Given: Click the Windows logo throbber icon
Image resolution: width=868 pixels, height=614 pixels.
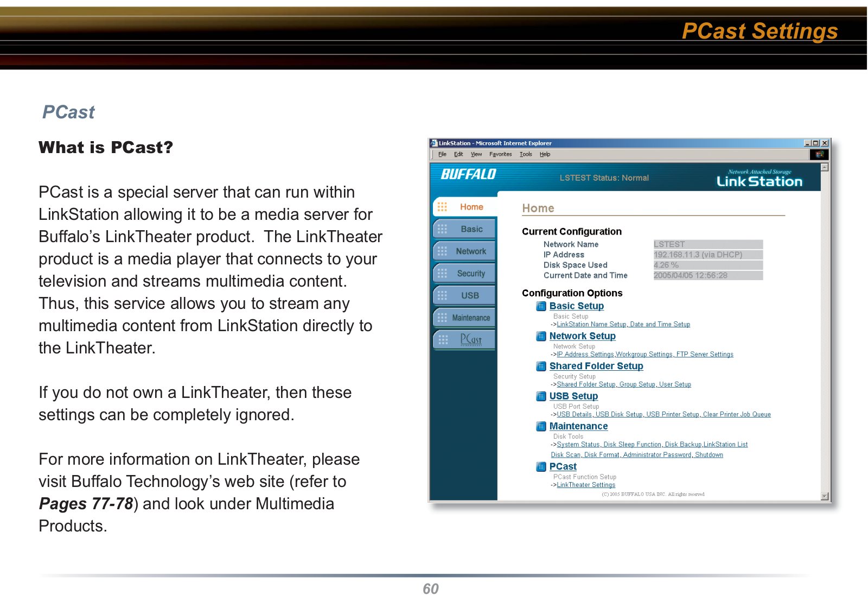Looking at the screenshot, I should [819, 154].
